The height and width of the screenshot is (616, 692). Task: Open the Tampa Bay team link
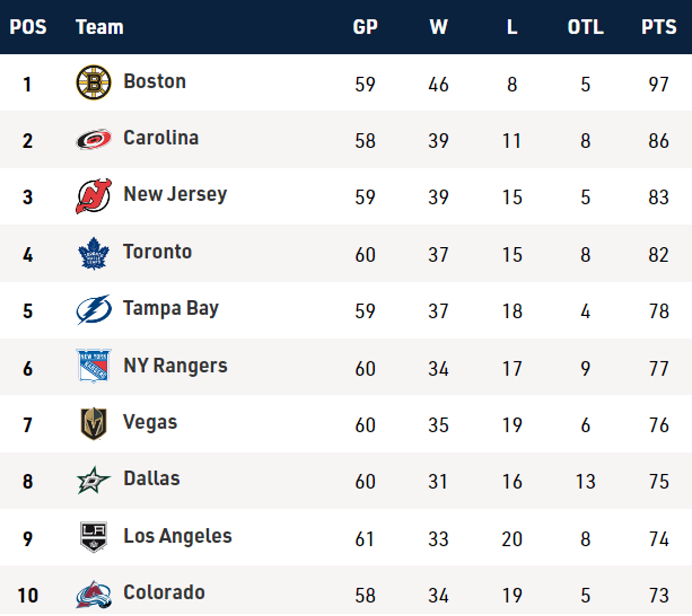[x=171, y=309]
